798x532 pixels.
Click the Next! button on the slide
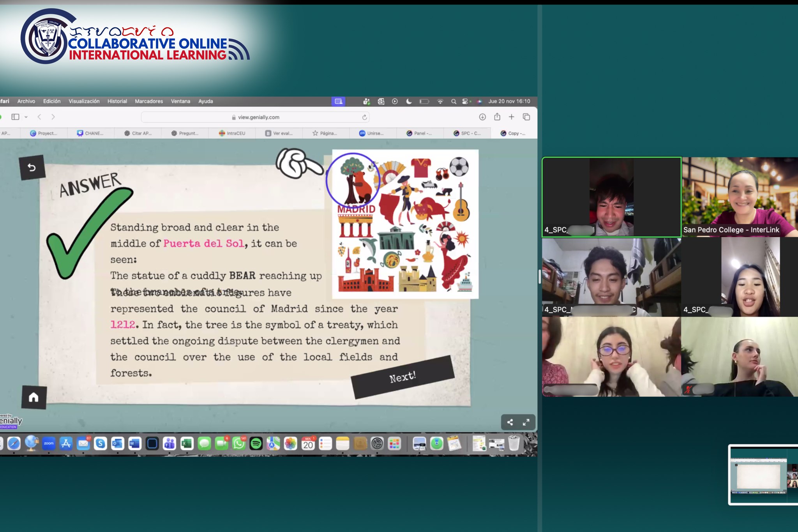403,377
